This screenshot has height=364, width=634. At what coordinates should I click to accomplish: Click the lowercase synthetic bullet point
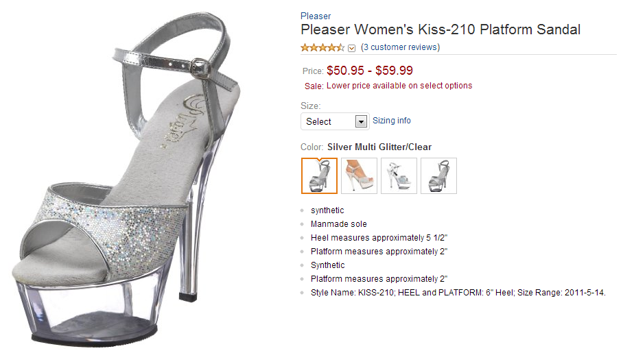click(327, 210)
